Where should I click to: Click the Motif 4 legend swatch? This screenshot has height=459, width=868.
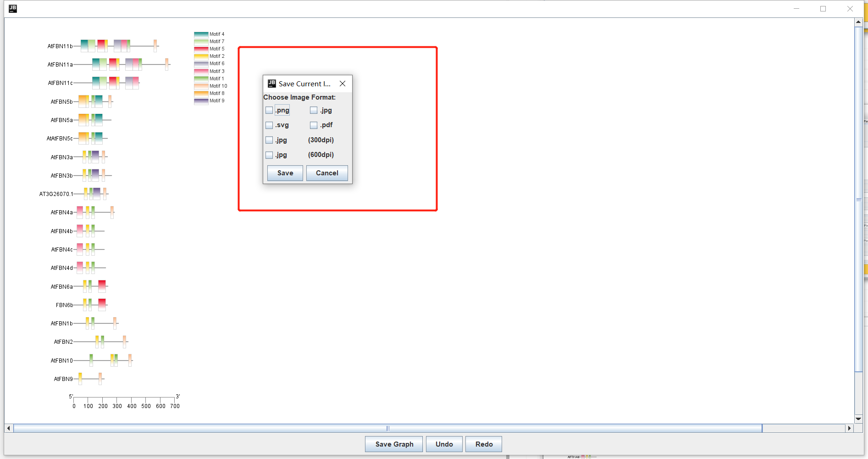pos(201,34)
